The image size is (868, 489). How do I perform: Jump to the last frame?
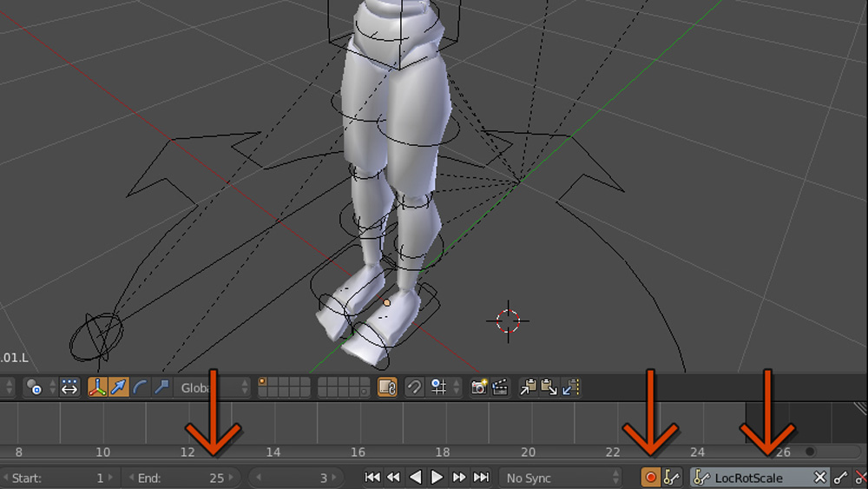pyautogui.click(x=482, y=478)
